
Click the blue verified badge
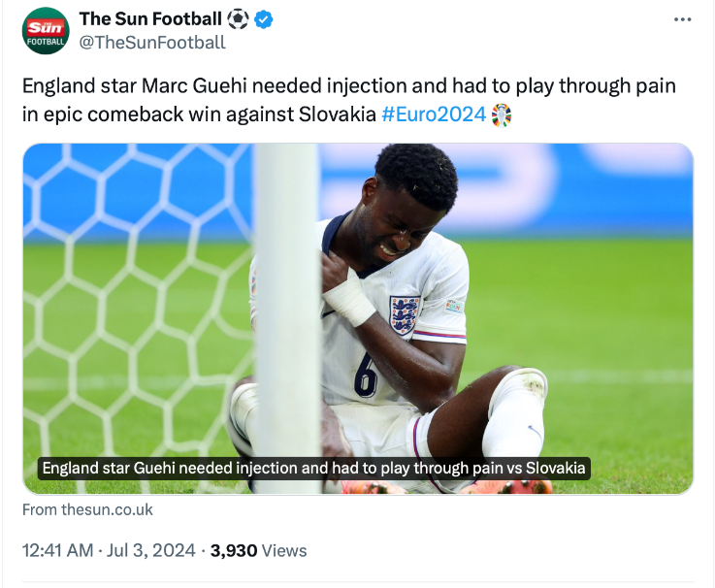(263, 19)
